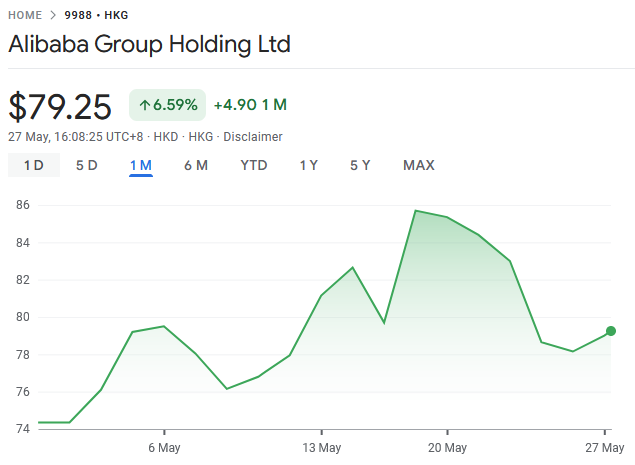Switch to the 1D time range
This screenshot has width=635, height=465.
(33, 165)
